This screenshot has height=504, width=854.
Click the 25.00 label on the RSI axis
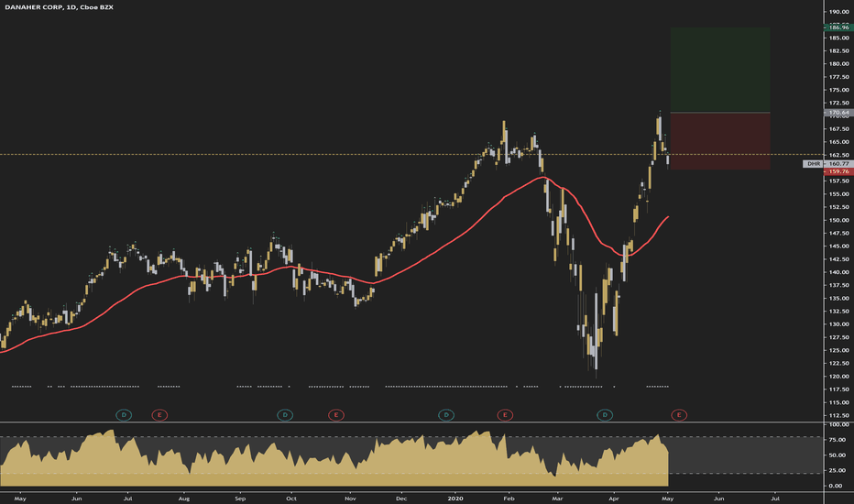(838, 470)
